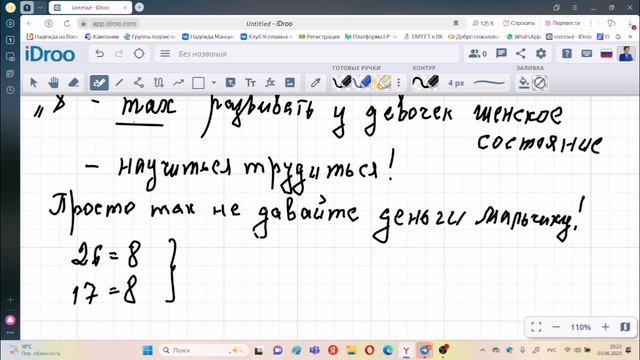Open the chat panel

point(501,53)
